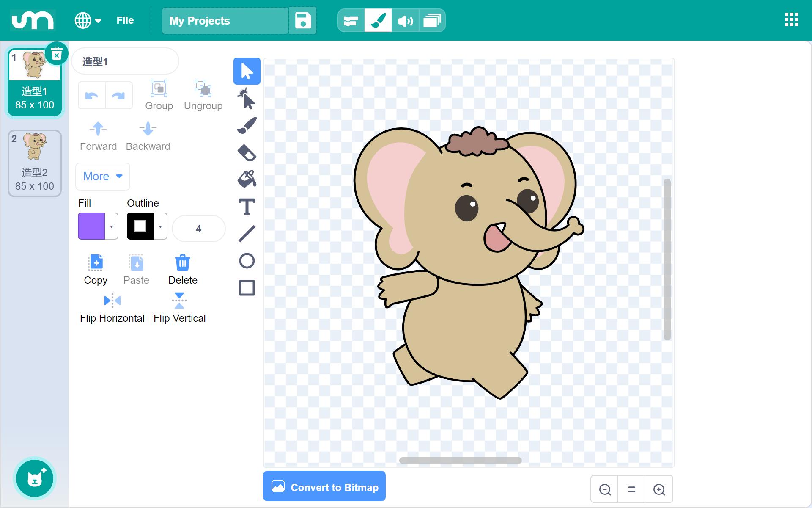
Task: Save project with the floppy disk icon
Action: pos(303,20)
